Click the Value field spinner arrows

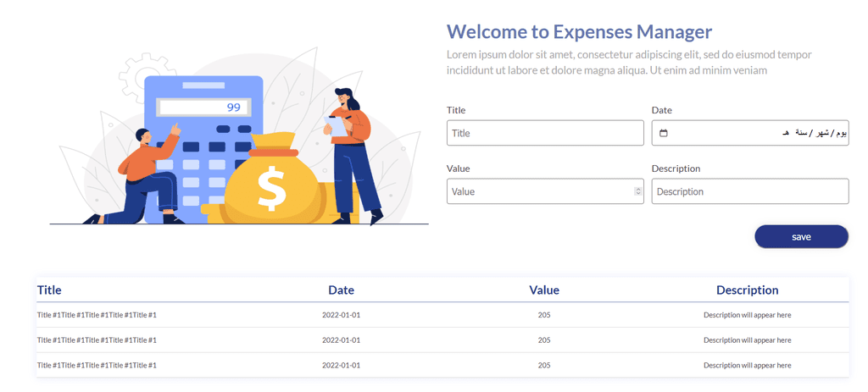[x=637, y=191]
